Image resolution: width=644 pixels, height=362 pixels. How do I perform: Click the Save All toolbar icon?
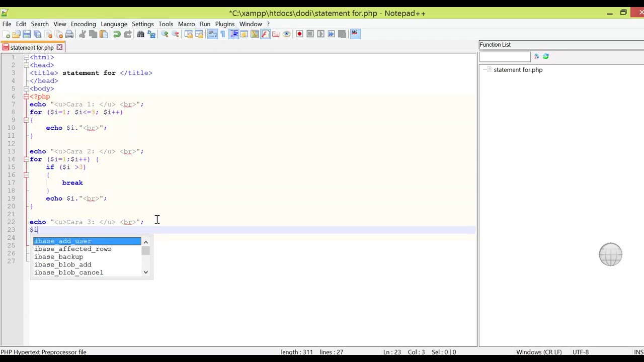click(x=38, y=34)
